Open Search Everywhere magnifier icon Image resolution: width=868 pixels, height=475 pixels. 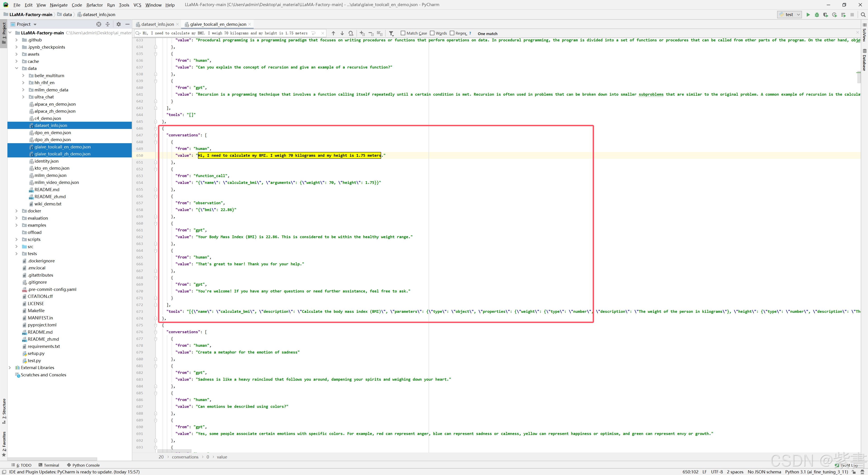[x=863, y=14]
